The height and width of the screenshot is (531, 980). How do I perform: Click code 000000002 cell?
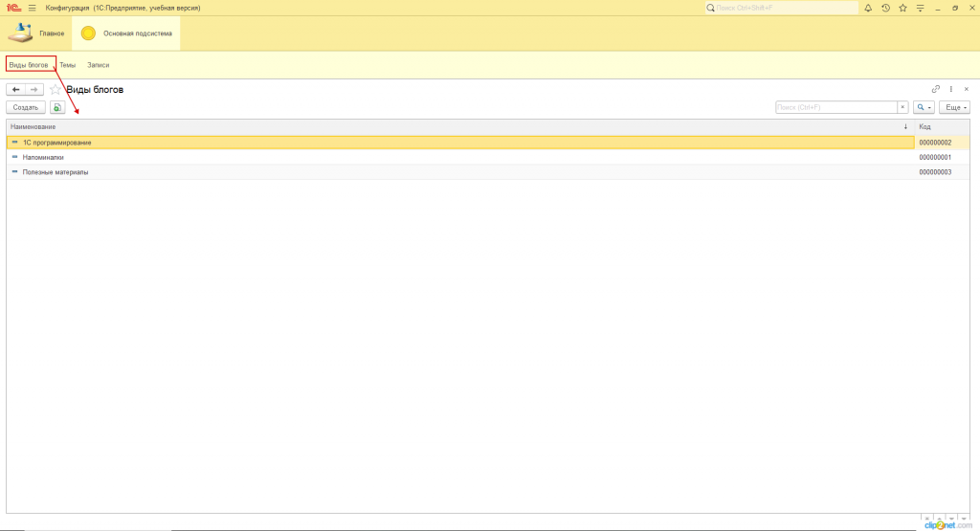pos(942,143)
